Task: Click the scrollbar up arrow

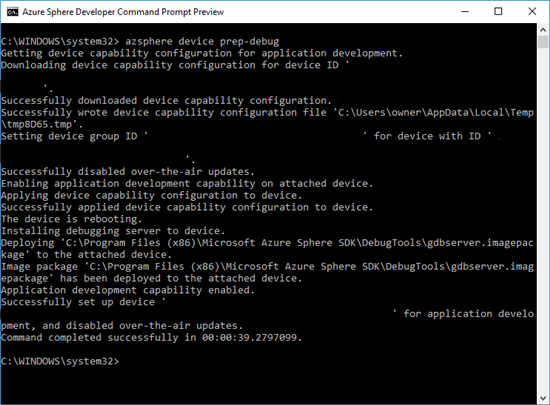Action: 543,30
